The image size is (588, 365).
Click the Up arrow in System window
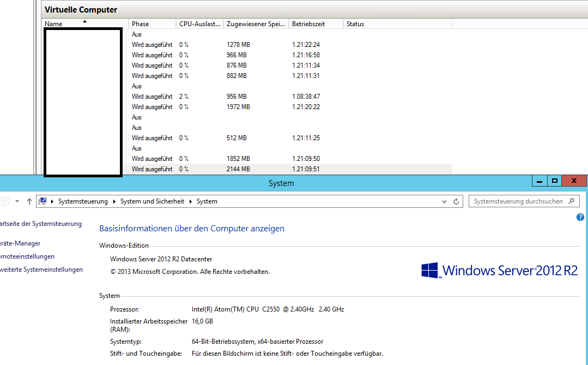(x=29, y=201)
